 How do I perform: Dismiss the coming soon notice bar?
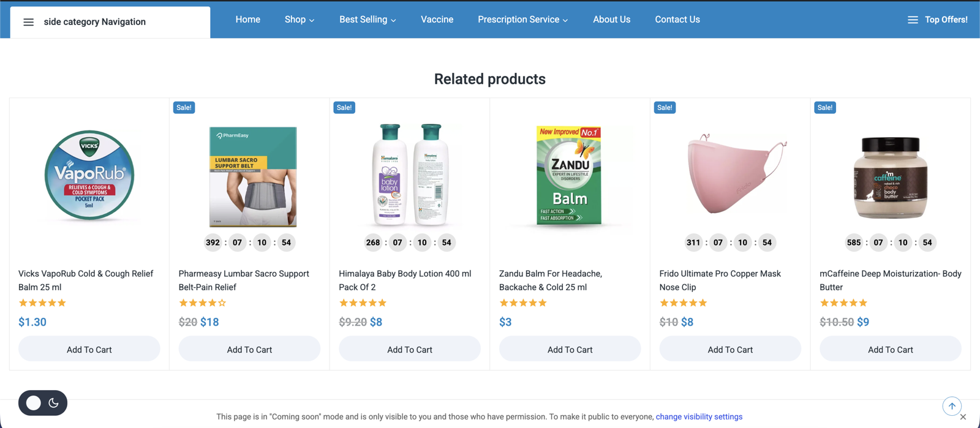pyautogui.click(x=963, y=417)
